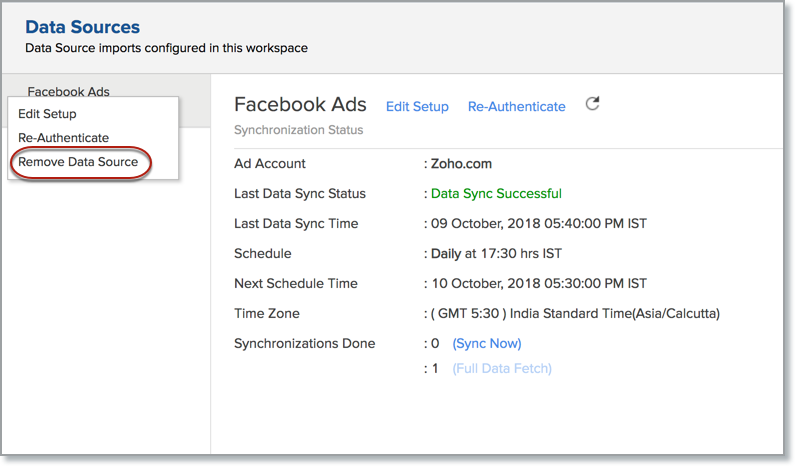Viewport: 795px width, 466px height.
Task: Click the India Standard Time zone value
Action: click(575, 314)
